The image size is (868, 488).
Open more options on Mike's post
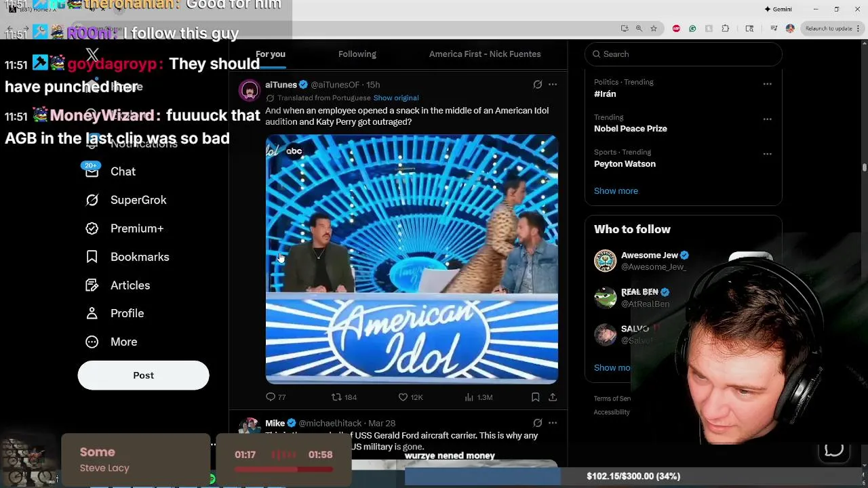(x=553, y=423)
